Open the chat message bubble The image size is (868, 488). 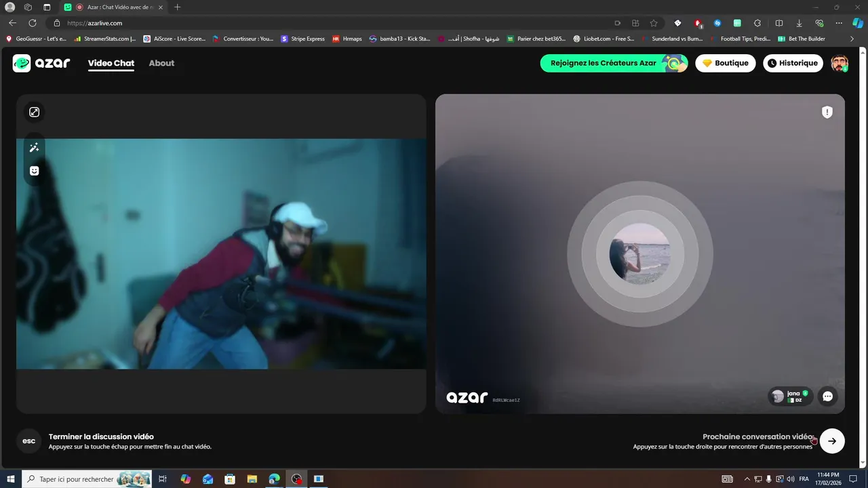pos(827,396)
